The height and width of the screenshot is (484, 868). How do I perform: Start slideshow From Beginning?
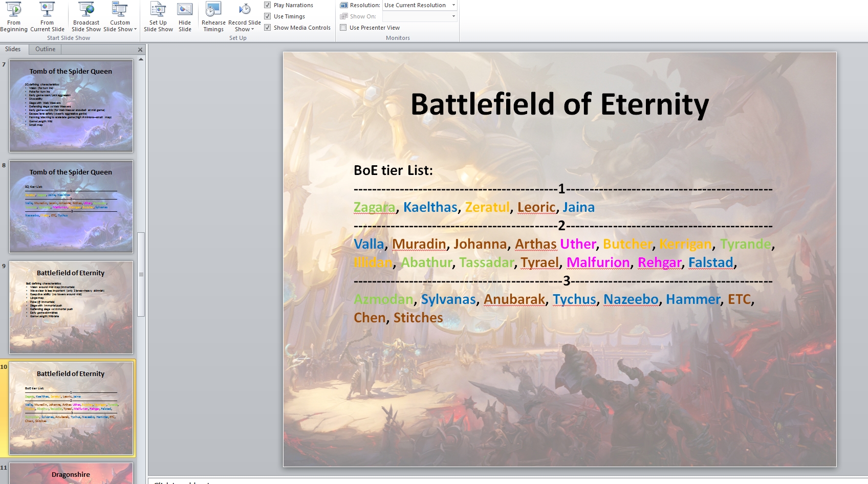click(14, 17)
